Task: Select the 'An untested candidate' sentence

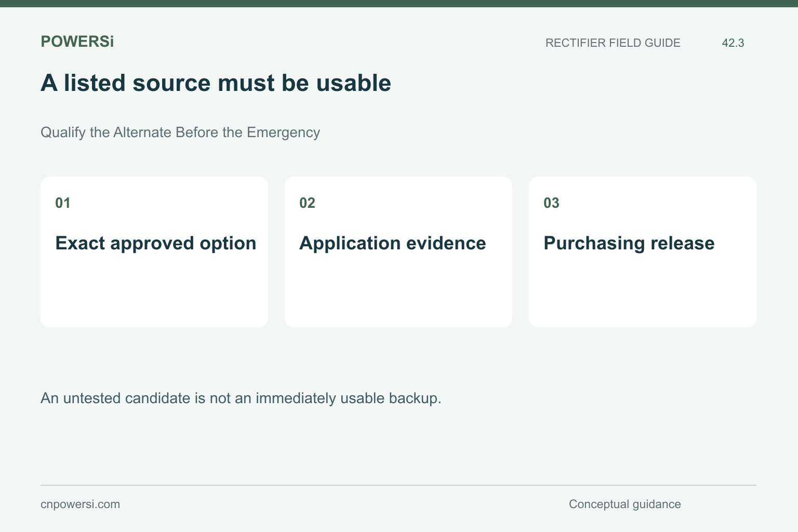Action: (241, 398)
